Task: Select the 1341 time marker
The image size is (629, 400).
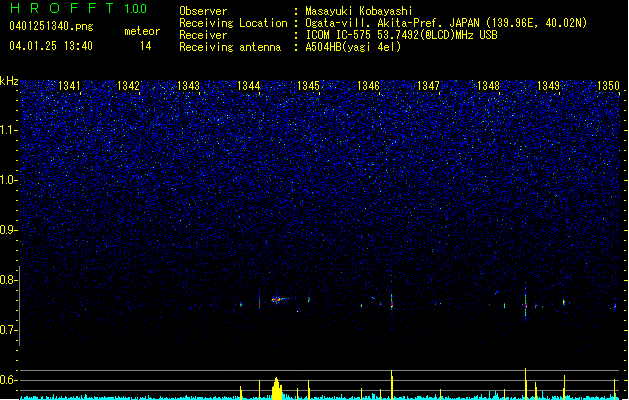Action: click(x=69, y=86)
